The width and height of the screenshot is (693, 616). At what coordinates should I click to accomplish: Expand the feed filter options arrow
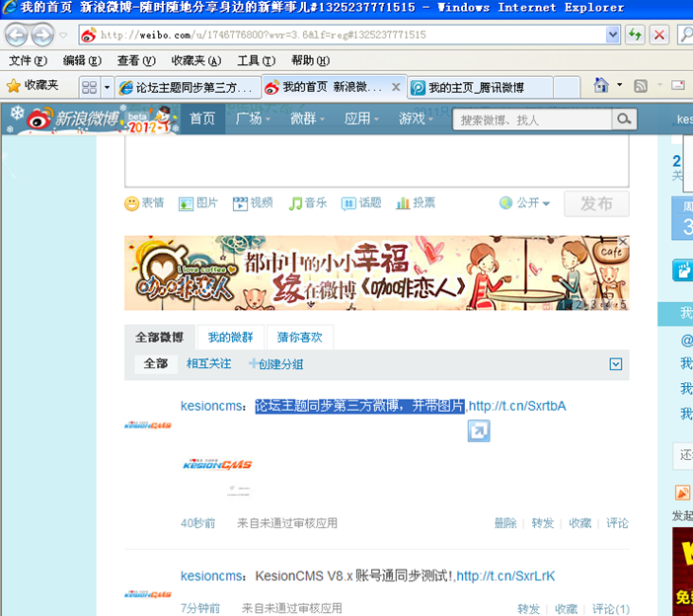(616, 364)
